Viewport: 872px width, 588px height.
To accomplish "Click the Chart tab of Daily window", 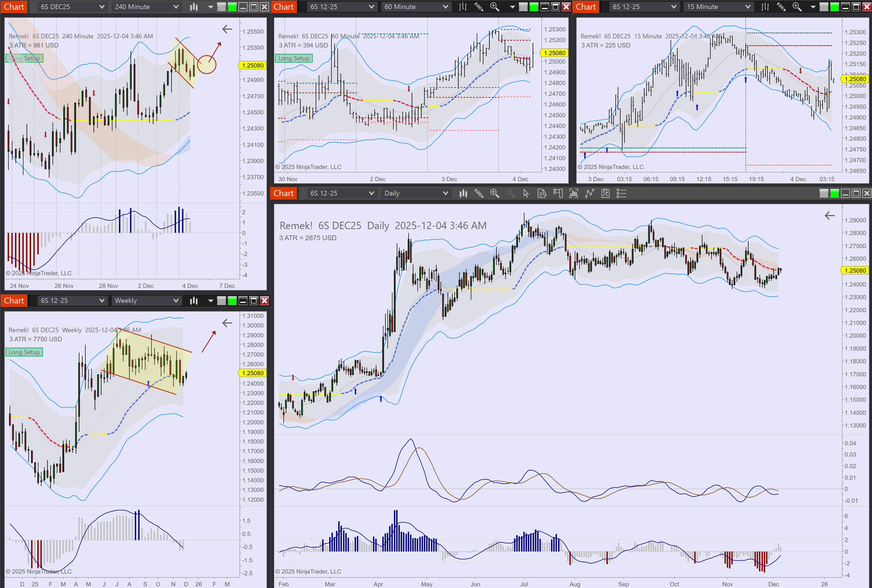I will coord(284,193).
